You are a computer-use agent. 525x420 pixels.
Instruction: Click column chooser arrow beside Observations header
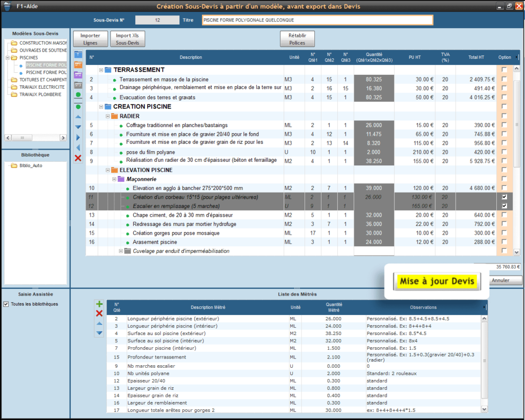coord(486,307)
